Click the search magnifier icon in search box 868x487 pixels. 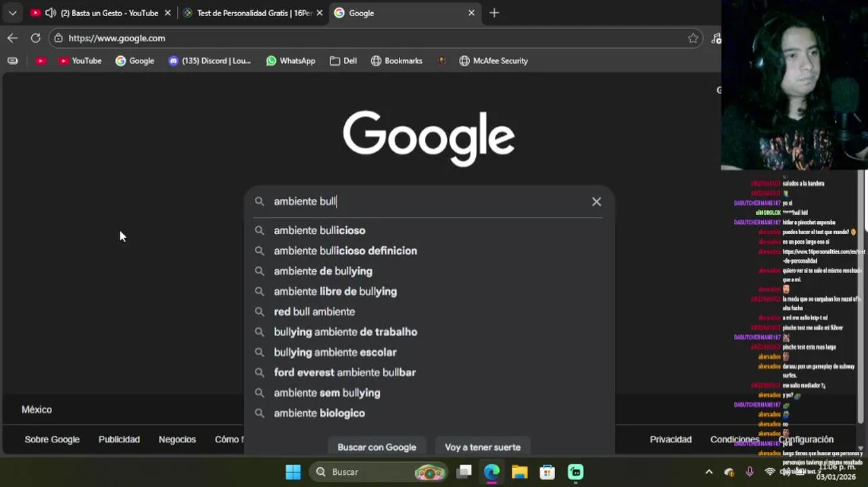(x=259, y=202)
